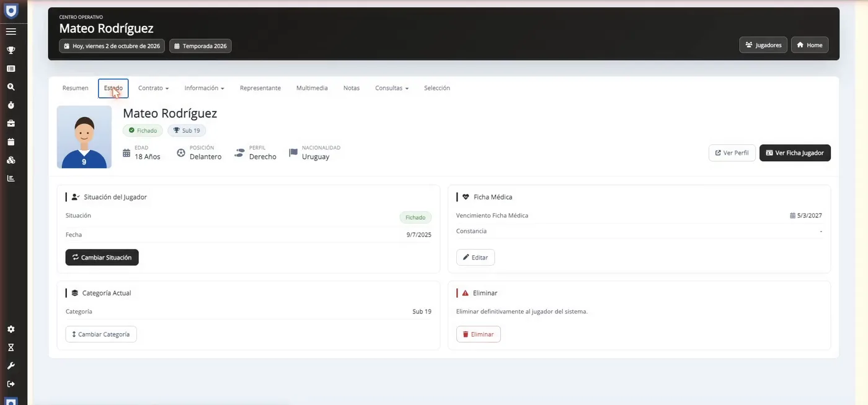The image size is (868, 405).
Task: Click the red Eliminar button
Action: click(478, 334)
